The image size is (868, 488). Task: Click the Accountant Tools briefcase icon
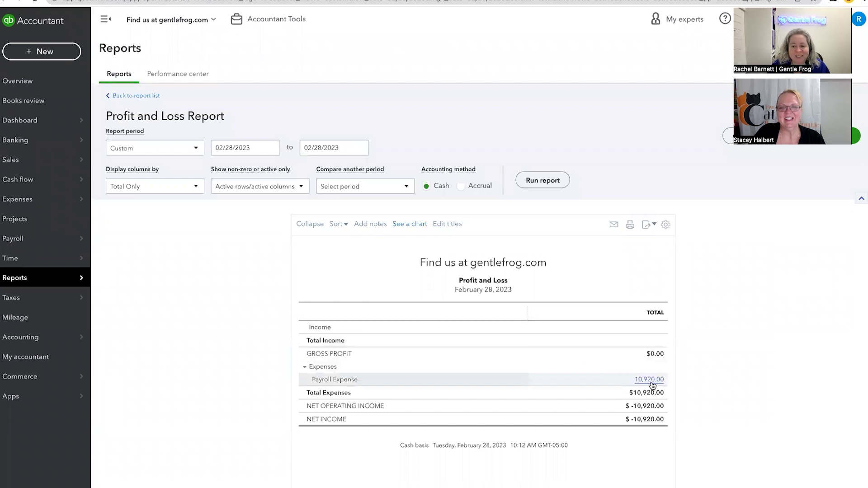[x=236, y=19]
